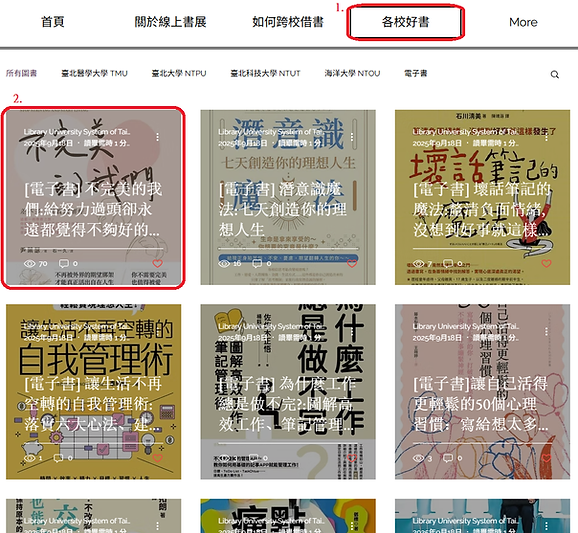
Task: Select 各校好書 in top navigation
Action: (x=405, y=22)
